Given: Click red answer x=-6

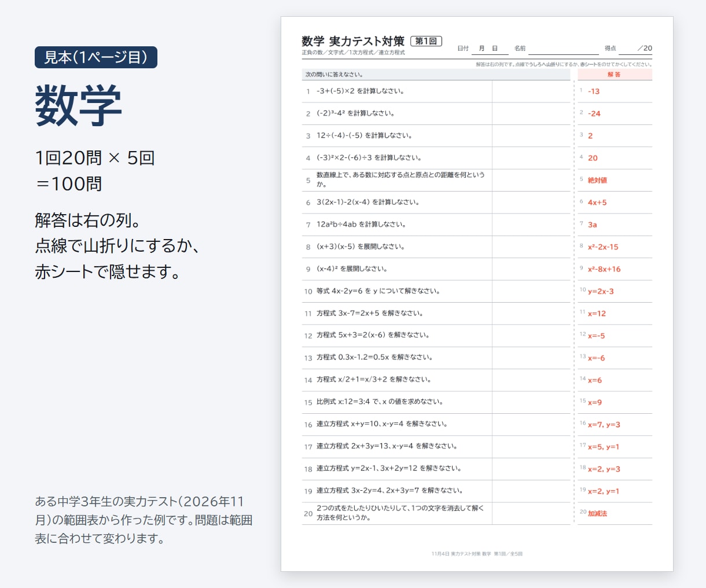Looking at the screenshot, I should pos(596,358).
